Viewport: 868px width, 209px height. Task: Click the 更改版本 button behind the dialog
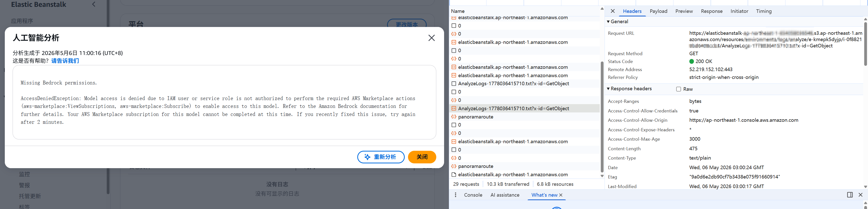pos(407,24)
